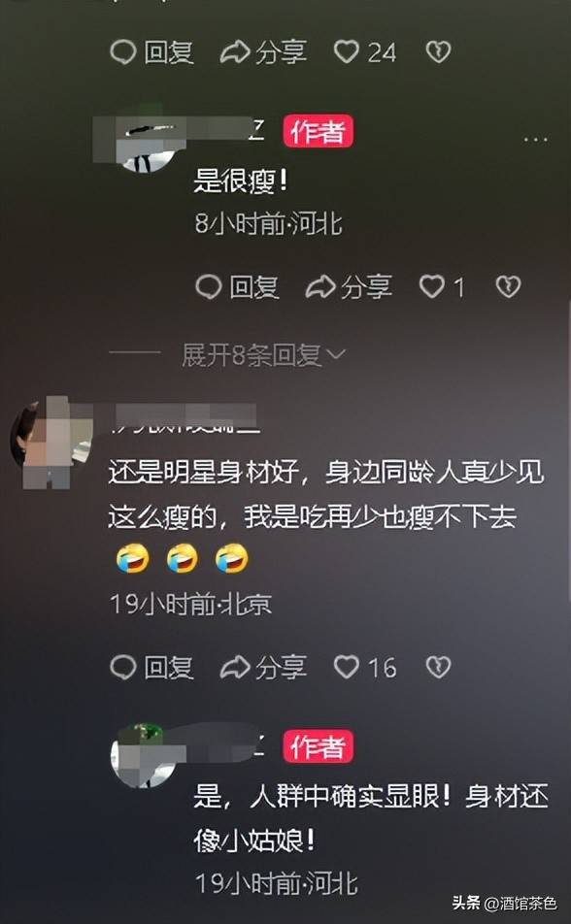The image size is (571, 924).
Task: Open the 头条 @酒馆茶色 watermark link
Action: 504,903
